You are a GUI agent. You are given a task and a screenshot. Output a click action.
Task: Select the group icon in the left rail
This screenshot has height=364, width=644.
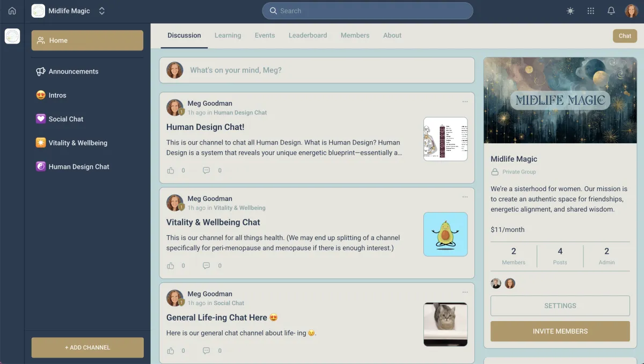coord(12,36)
